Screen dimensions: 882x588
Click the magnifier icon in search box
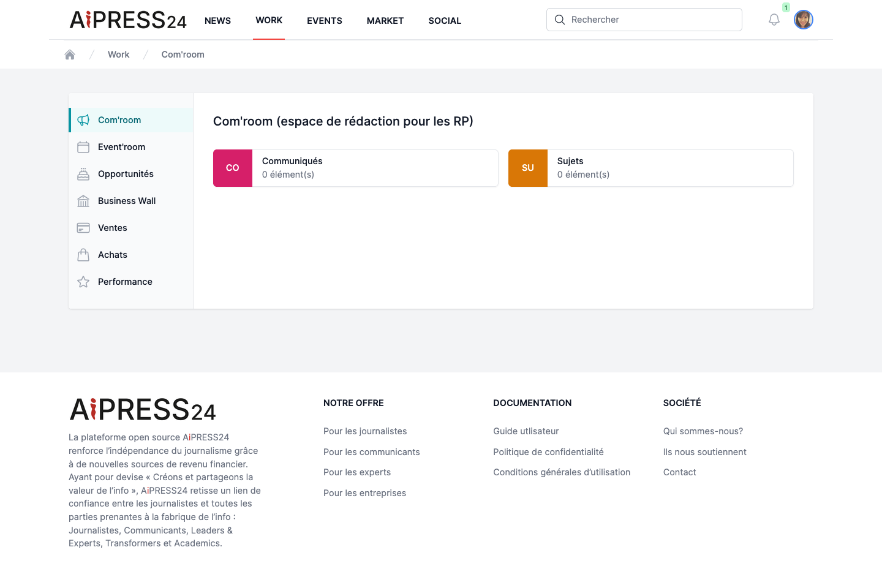pos(560,20)
